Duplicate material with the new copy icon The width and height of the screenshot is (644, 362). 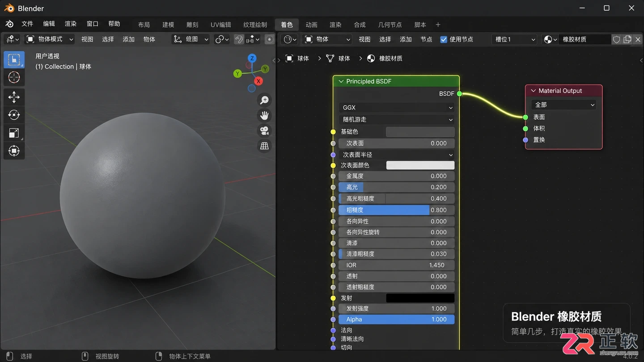pyautogui.click(x=627, y=39)
